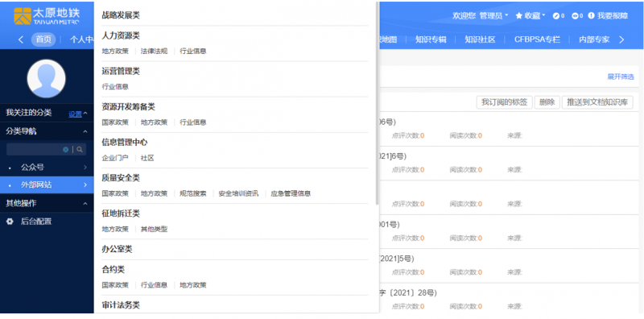The image size is (644, 319).
Task: Collapse the 我关注的分类 section
Action: pos(85,114)
